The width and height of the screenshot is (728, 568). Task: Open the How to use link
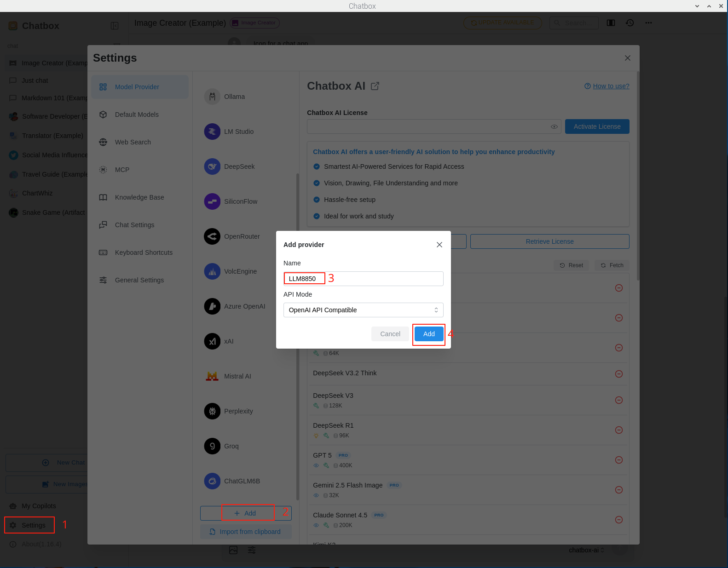coord(611,86)
